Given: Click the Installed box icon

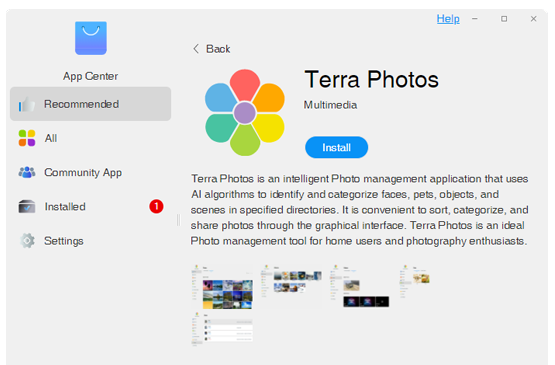Looking at the screenshot, I should point(27,206).
